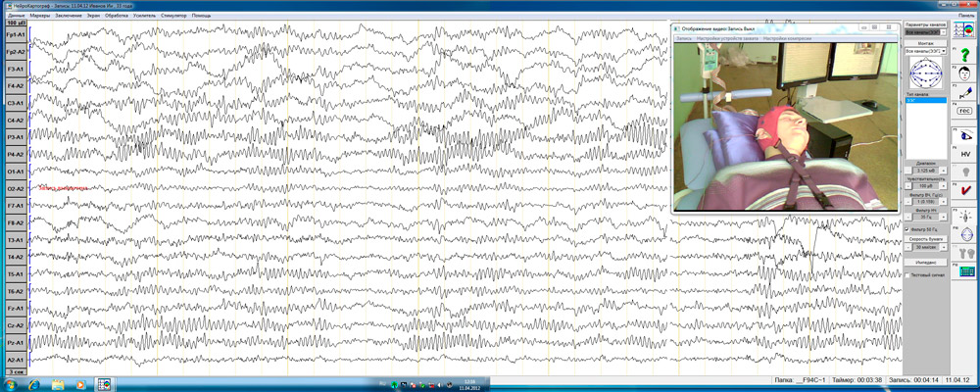
Task: Click the electrode head map diagram
Action: click(925, 73)
